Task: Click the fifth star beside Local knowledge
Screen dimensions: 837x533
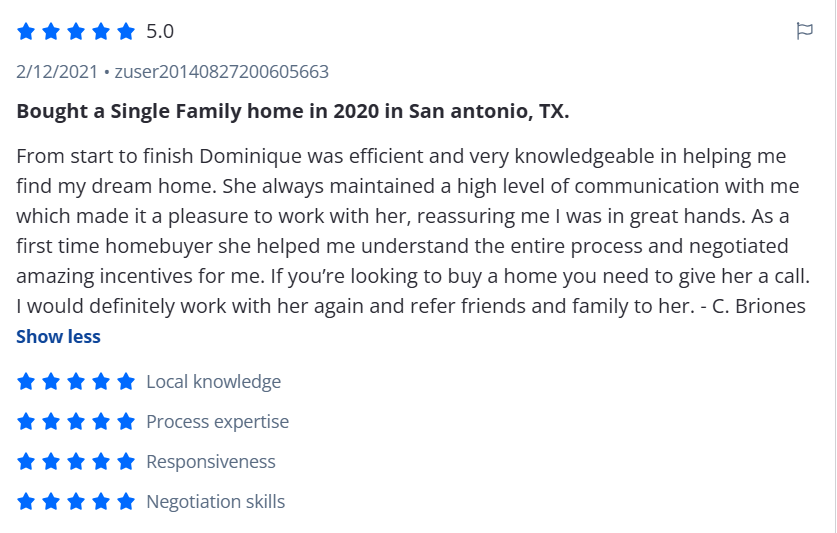Action: [126, 382]
